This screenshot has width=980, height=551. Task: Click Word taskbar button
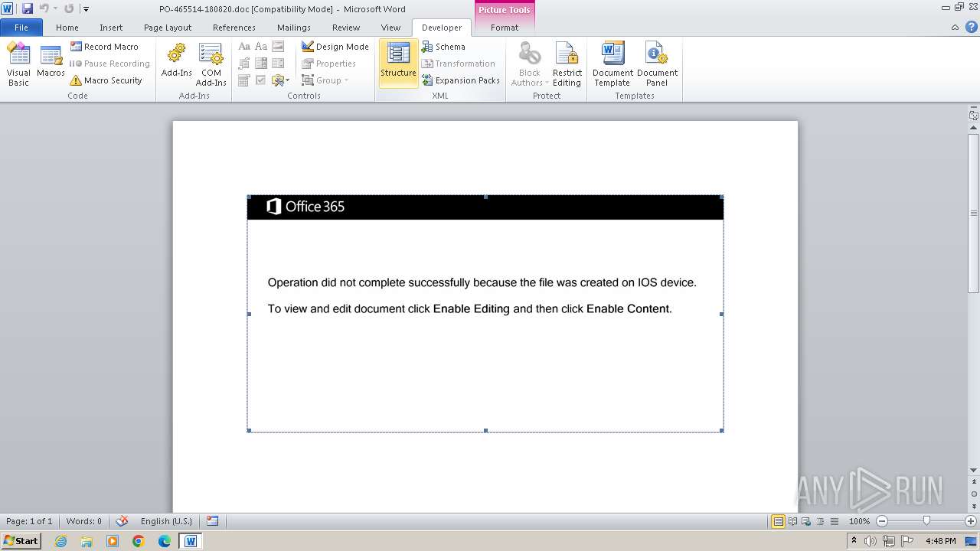pos(191,541)
